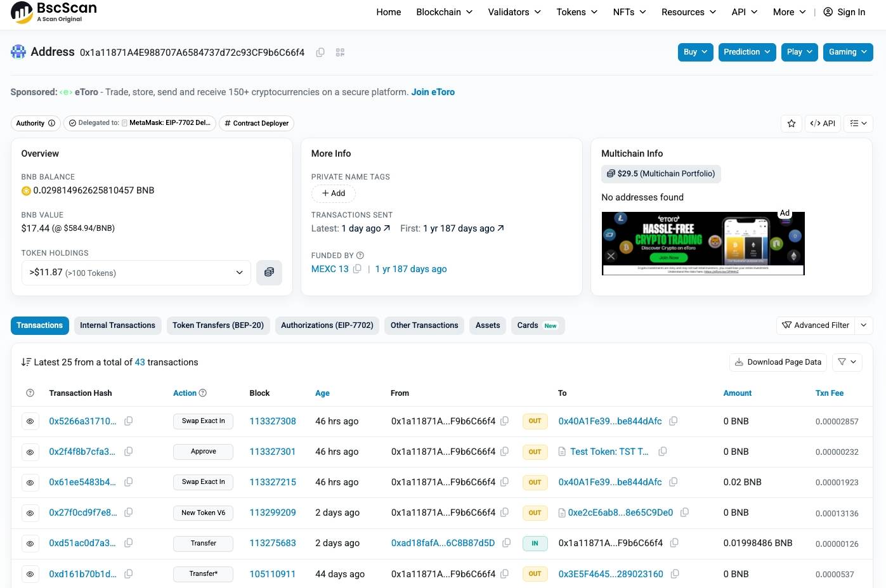886x588 pixels.
Task: Add a private name tag
Action: [334, 193]
